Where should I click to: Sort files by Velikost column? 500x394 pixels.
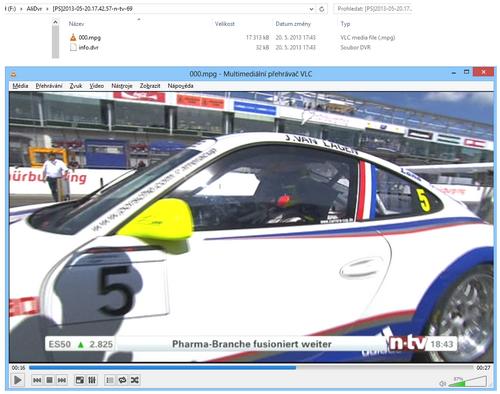click(x=225, y=24)
